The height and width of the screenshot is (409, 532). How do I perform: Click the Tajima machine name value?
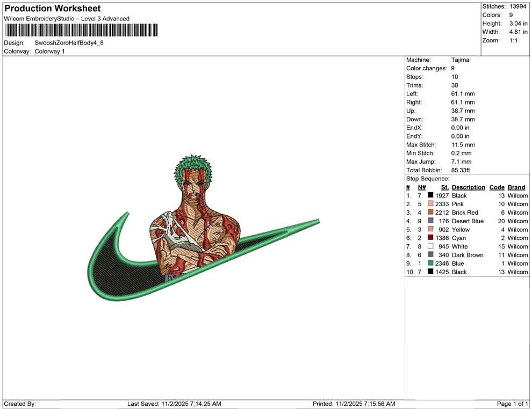click(461, 60)
